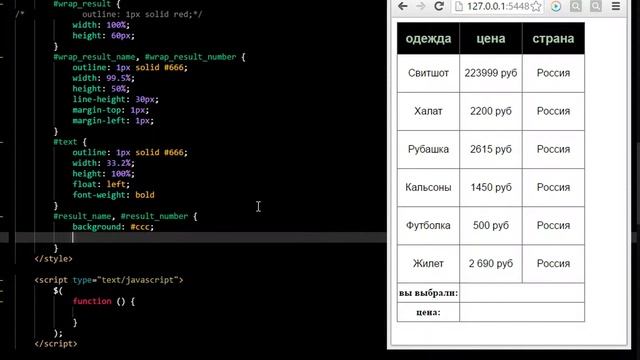
Task: Bookmark the page with the star icon
Action: pyautogui.click(x=536, y=6)
